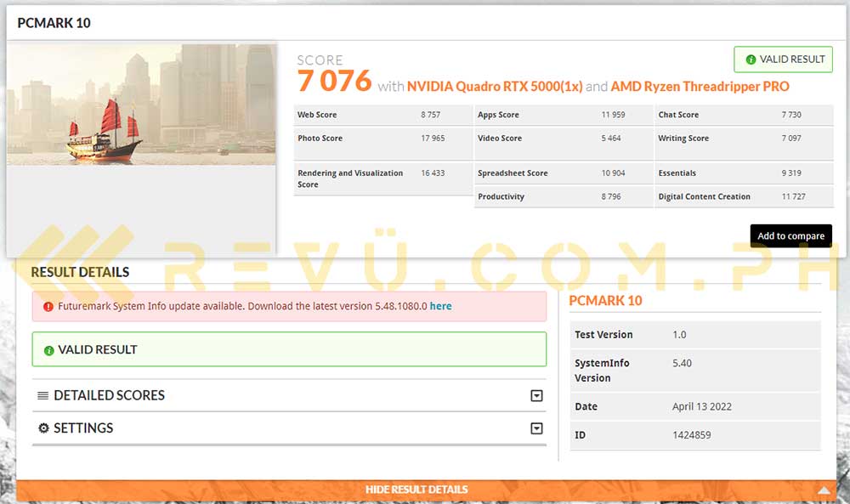Select Digital Content Creation value 11 727
This screenshot has height=504, width=850.
pyautogui.click(x=794, y=196)
